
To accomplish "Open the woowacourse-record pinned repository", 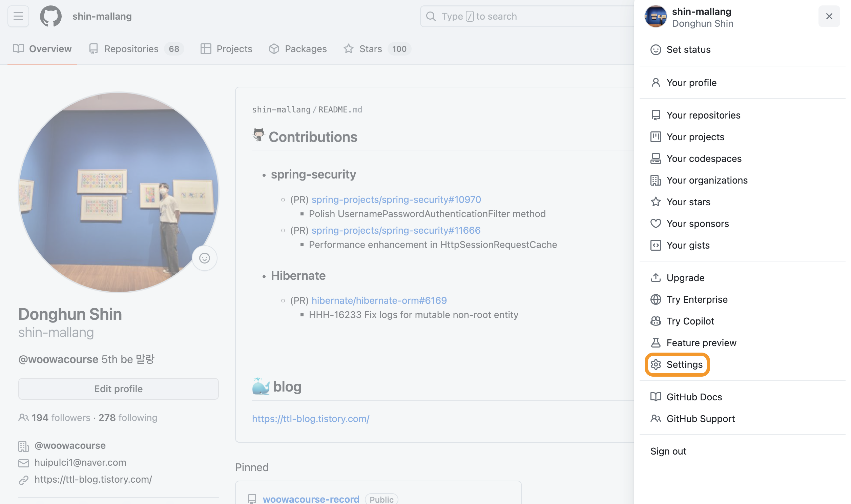I will click(311, 499).
